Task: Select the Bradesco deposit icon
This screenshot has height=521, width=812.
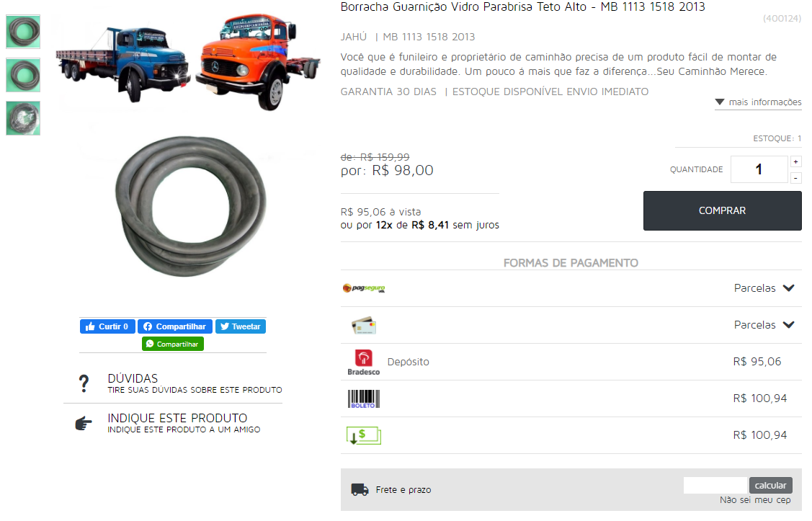Action: 364,362
